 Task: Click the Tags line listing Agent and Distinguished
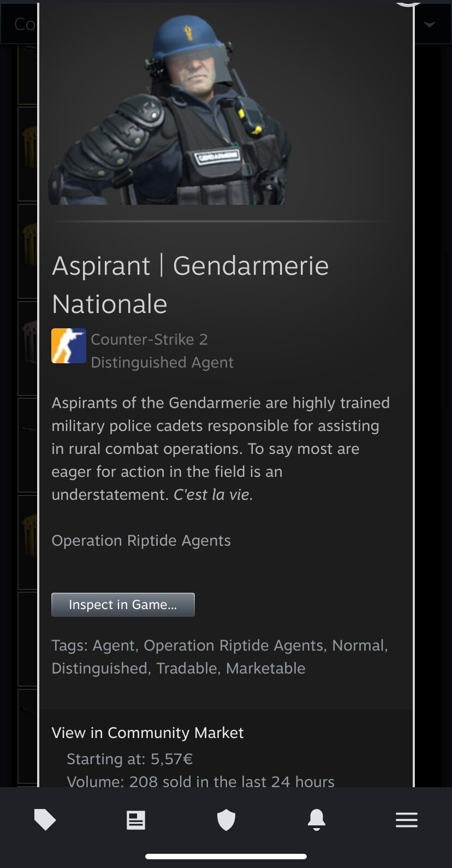(219, 657)
